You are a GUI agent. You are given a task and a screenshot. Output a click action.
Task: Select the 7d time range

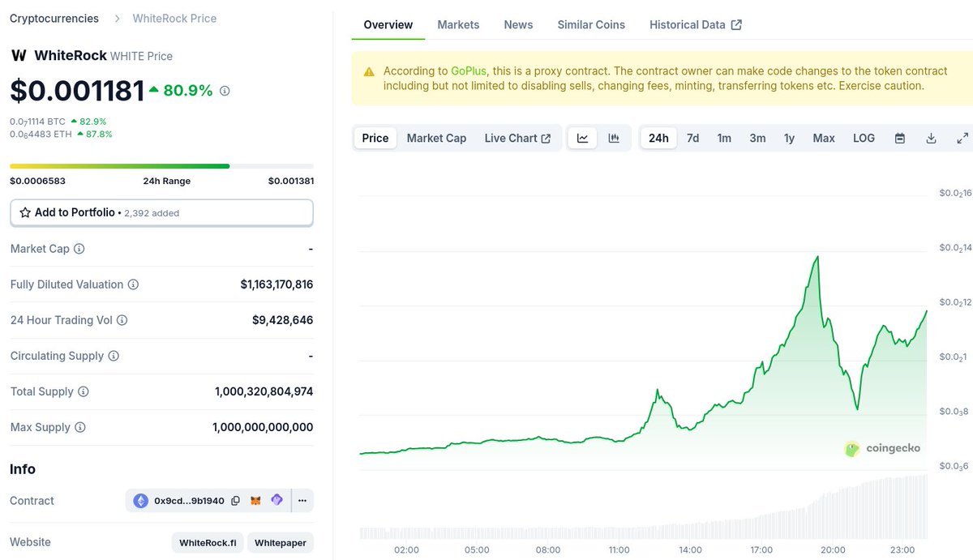pyautogui.click(x=692, y=139)
